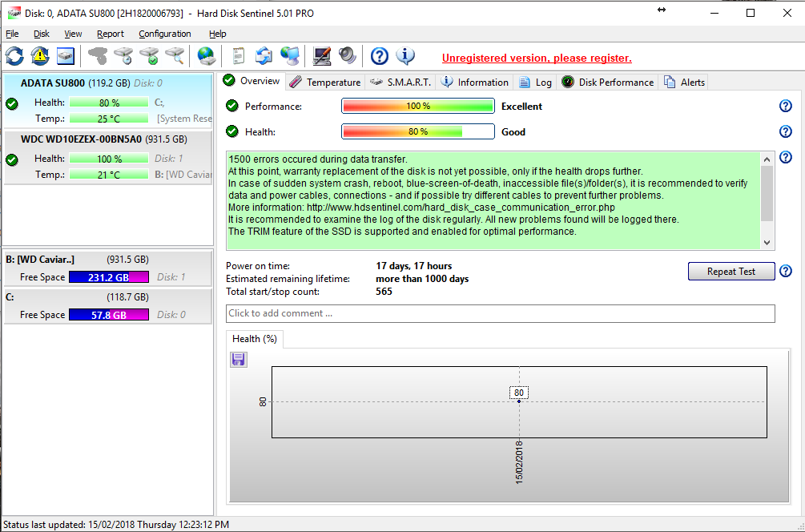Click the ADATA 25 °C temperature bar

109,119
